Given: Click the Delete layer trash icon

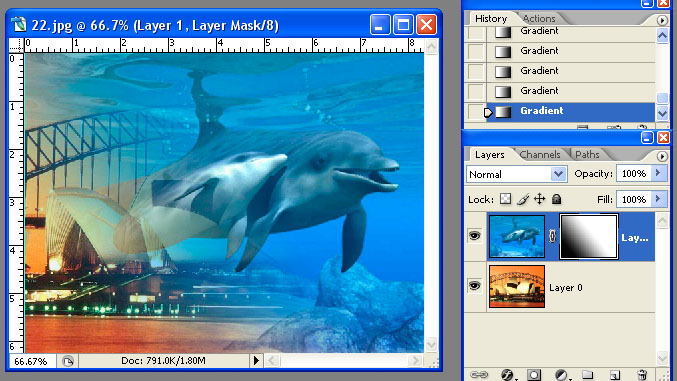Looking at the screenshot, I should [642, 375].
